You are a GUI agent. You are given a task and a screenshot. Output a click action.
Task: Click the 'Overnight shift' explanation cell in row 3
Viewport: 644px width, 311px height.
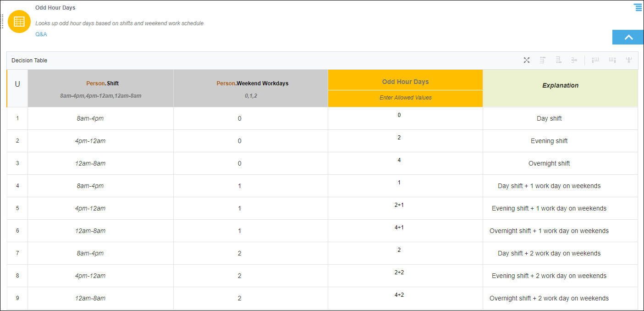pyautogui.click(x=560, y=163)
